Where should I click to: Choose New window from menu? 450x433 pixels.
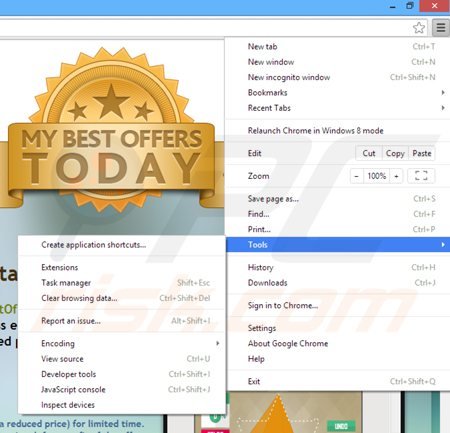(x=338, y=62)
